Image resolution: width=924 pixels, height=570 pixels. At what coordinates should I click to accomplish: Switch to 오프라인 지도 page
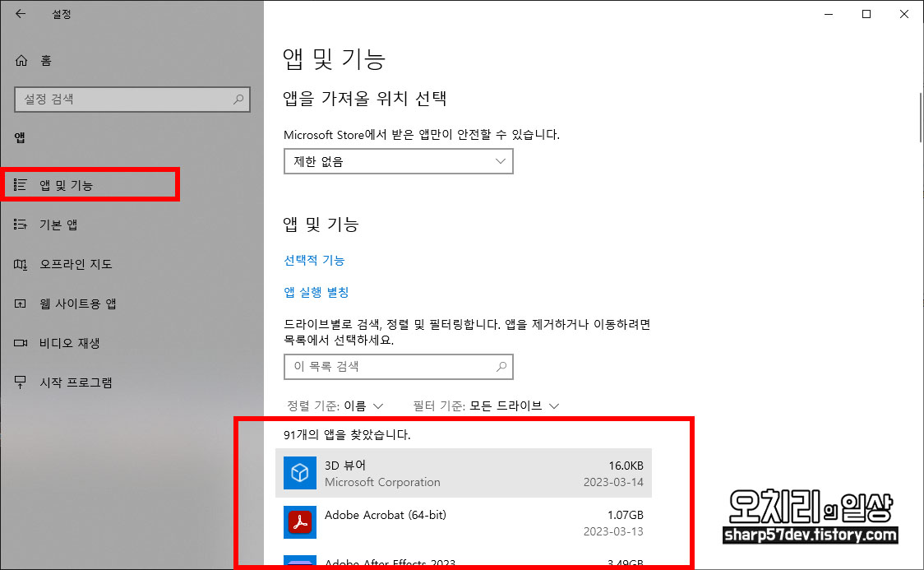click(x=76, y=264)
